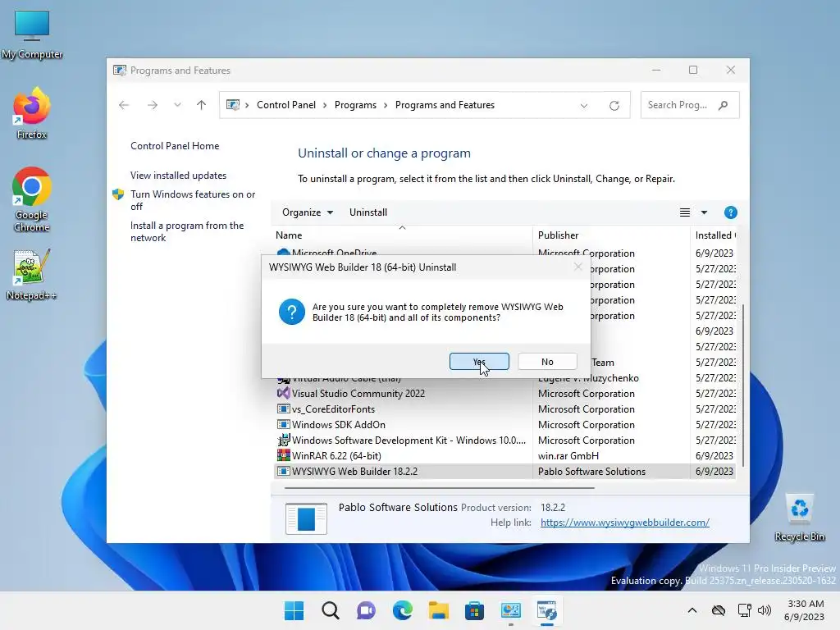The width and height of the screenshot is (840, 630).
Task: Click the vertical scrollbar of program list
Action: (743, 385)
